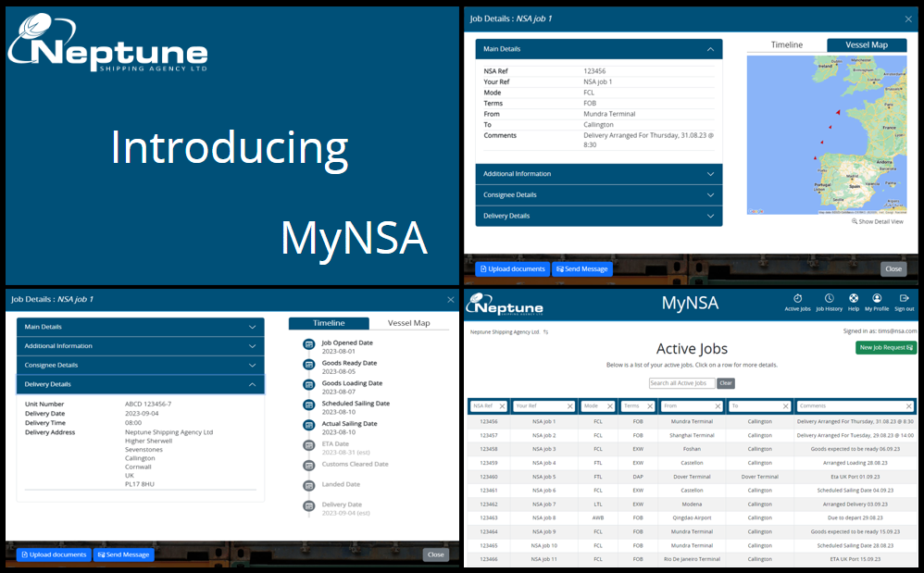
Task: Click Send Message in Timeline dialog
Action: [x=124, y=554]
